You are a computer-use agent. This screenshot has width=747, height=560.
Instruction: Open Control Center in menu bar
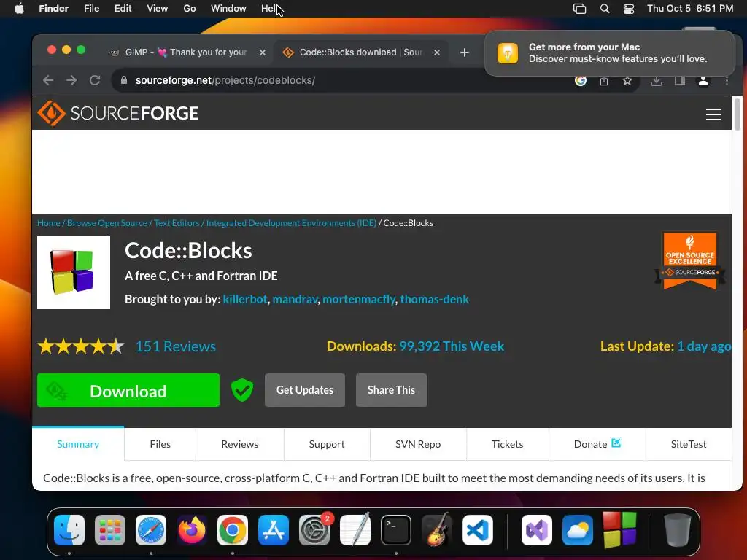click(629, 9)
